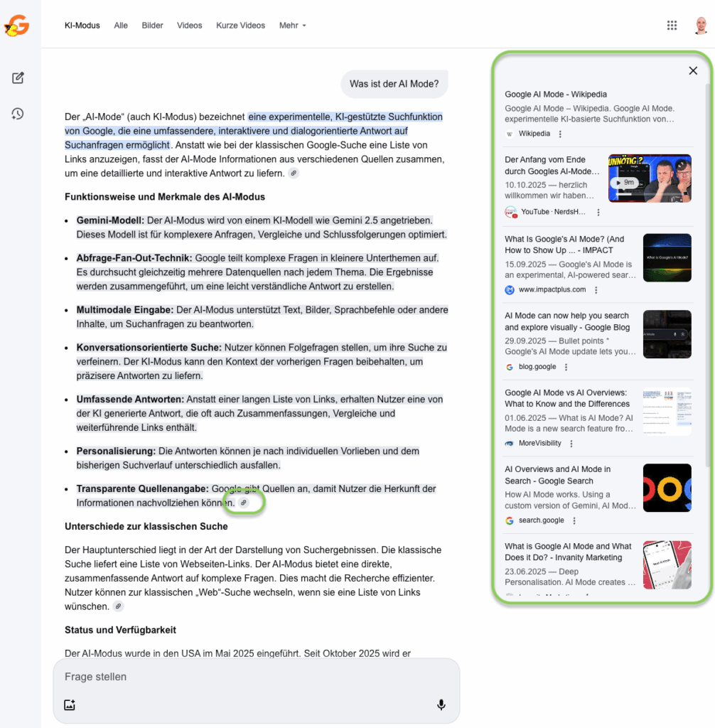The height and width of the screenshot is (728, 715).
Task: Click the microphone voice input icon
Action: tap(441, 705)
